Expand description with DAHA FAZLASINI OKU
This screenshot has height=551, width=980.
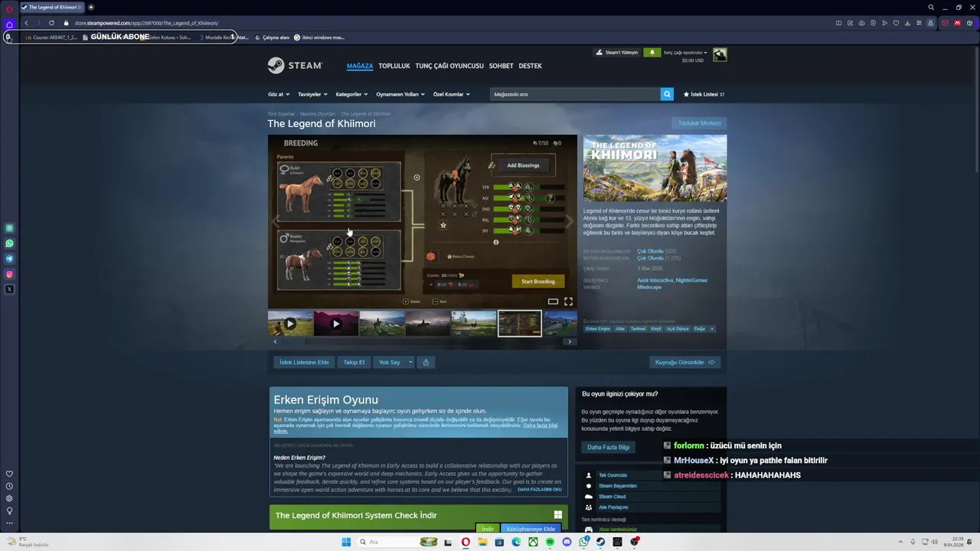pos(540,490)
